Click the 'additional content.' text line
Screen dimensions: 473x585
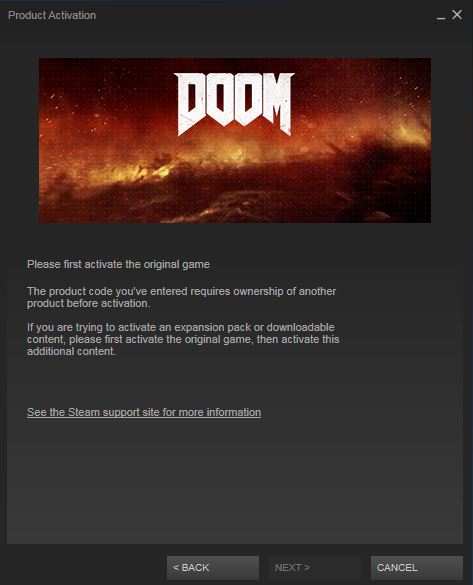[x=71, y=351]
